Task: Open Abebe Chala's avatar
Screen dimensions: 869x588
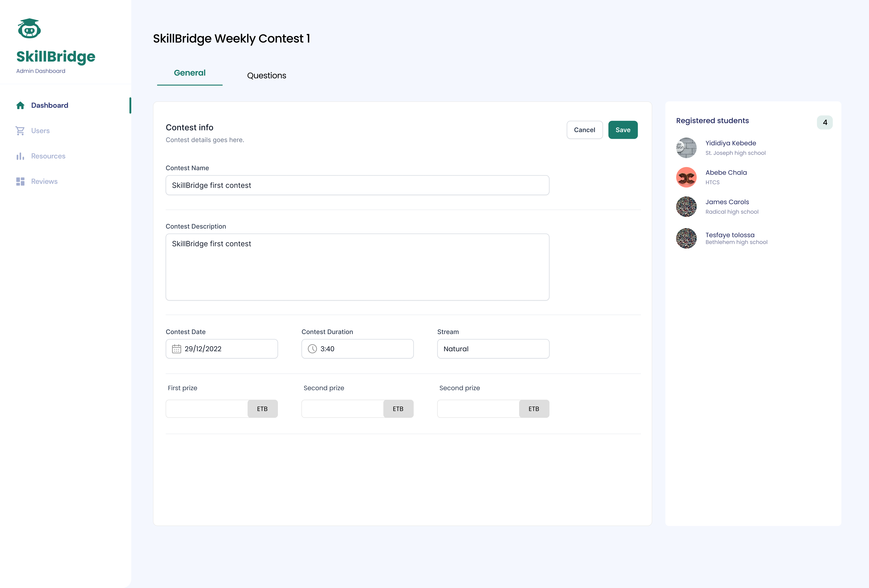Action: (686, 177)
